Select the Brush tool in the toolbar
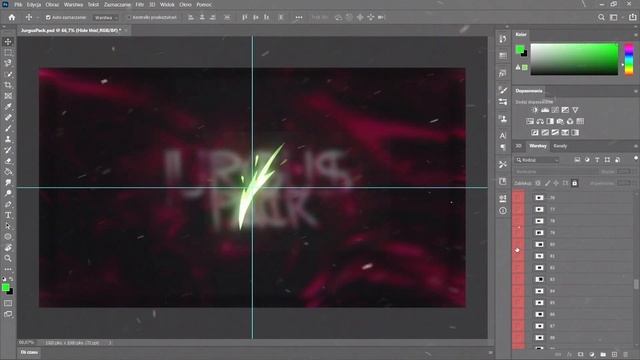 point(8,128)
